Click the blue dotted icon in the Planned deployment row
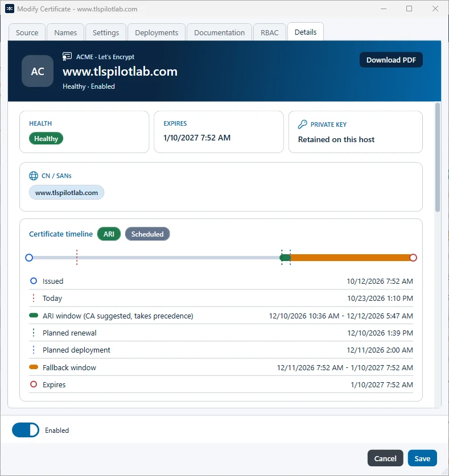 (x=34, y=350)
